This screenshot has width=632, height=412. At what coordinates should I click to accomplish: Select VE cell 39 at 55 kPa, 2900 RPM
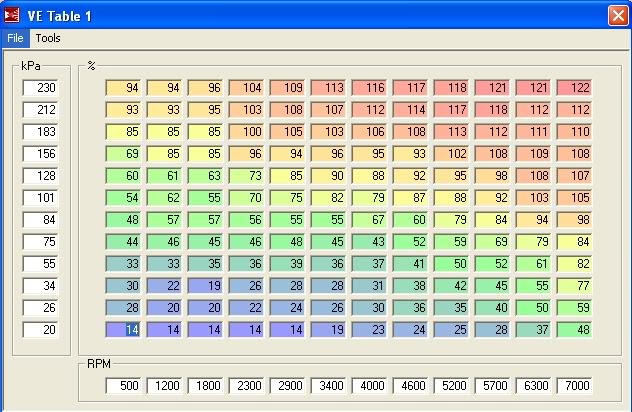287,264
